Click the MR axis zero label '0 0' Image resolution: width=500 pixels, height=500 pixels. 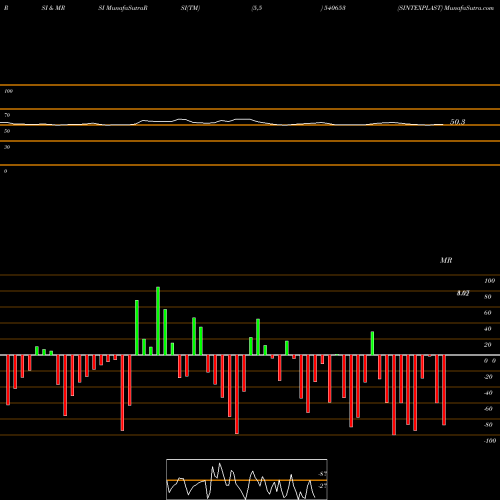click(x=490, y=361)
